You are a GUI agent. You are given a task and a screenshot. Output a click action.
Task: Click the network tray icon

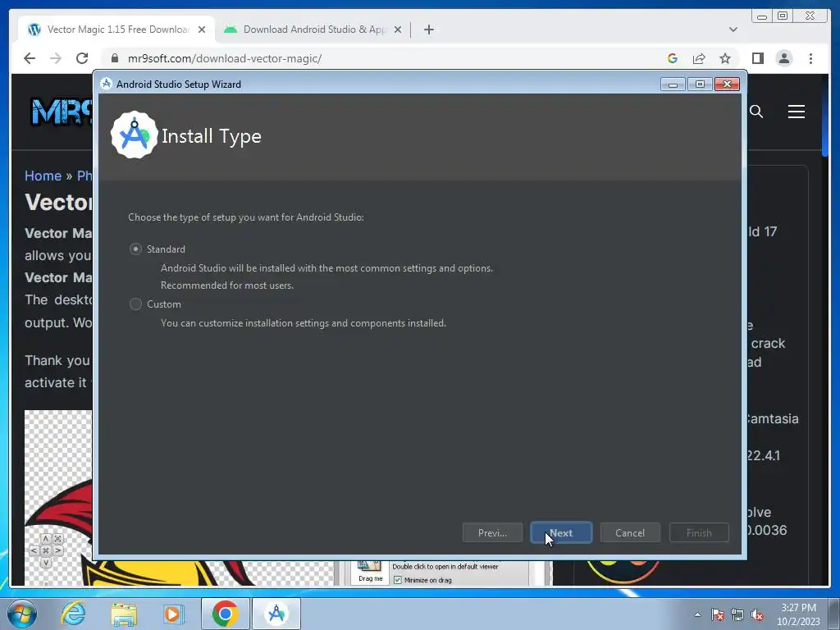[x=737, y=614]
